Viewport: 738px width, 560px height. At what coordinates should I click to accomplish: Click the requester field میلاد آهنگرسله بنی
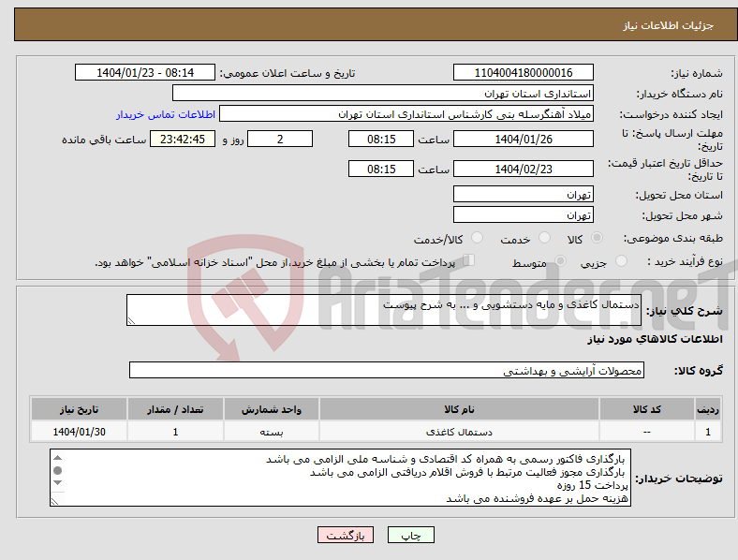click(x=406, y=114)
